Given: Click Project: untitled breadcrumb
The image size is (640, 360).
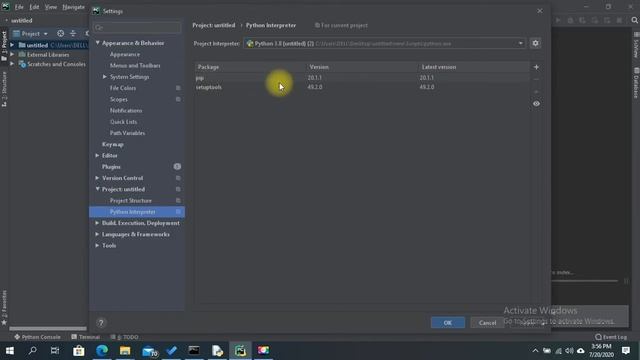Looking at the screenshot, I should 214,25.
